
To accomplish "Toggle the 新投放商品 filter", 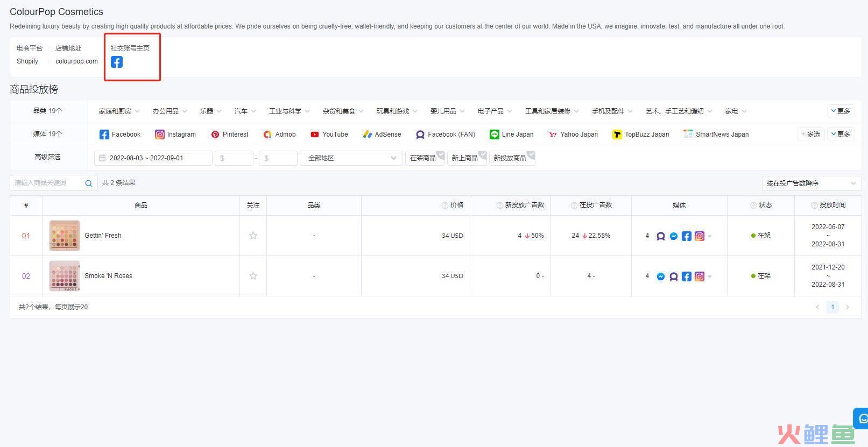I will 512,158.
